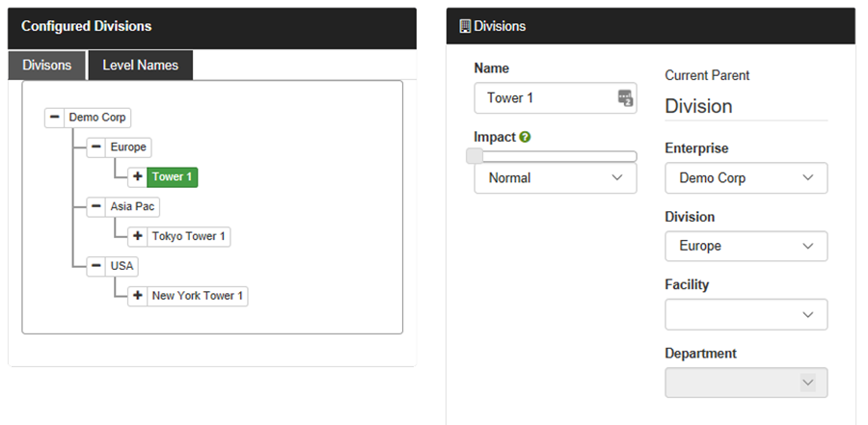The image size is (868, 425).
Task: Select the Tokyo Tower 1 tree node
Action: coord(189,236)
